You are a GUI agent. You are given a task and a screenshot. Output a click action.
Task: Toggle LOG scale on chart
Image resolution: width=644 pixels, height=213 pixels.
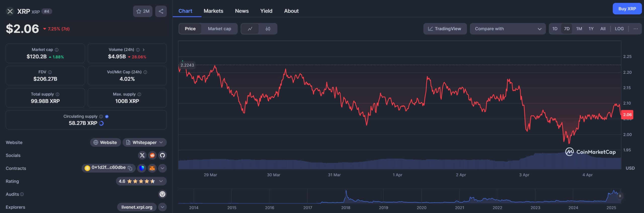[619, 29]
